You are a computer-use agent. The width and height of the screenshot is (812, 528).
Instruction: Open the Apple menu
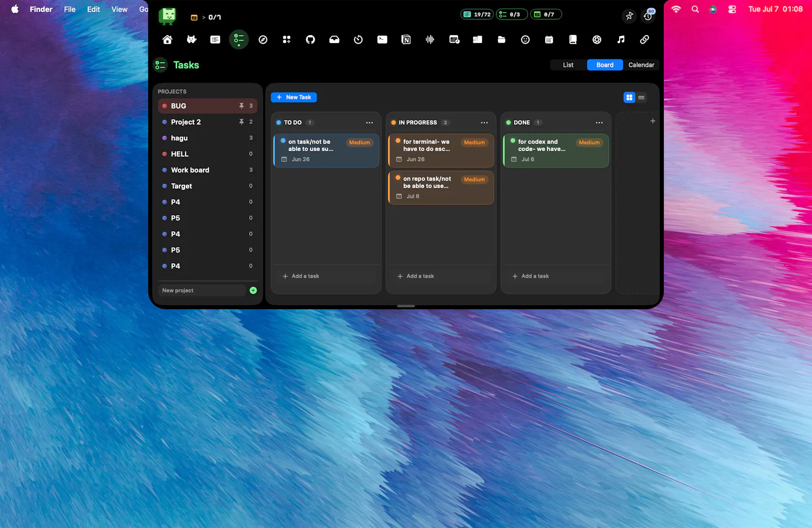pyautogui.click(x=15, y=9)
